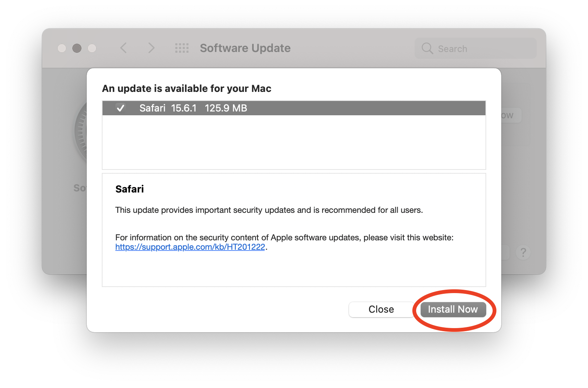Minimize the Software Update window
Screen dimensions: 588x388
tap(77, 48)
